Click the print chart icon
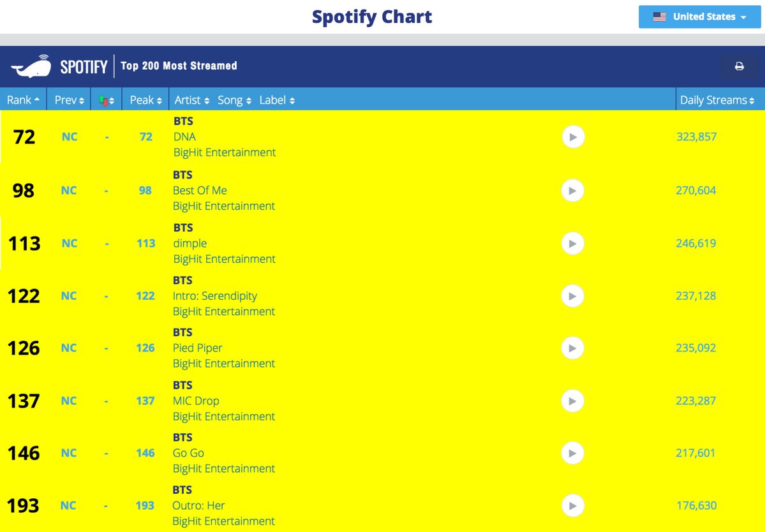 coord(739,66)
